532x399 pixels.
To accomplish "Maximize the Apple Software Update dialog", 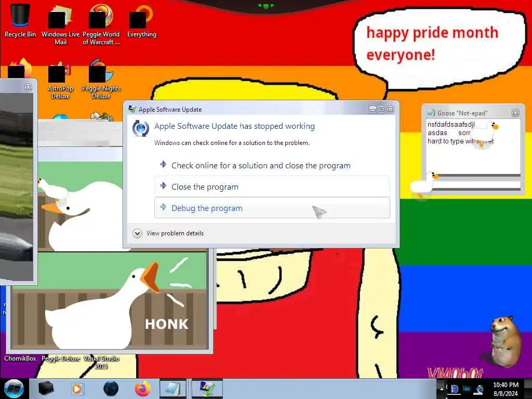I will click(381, 109).
